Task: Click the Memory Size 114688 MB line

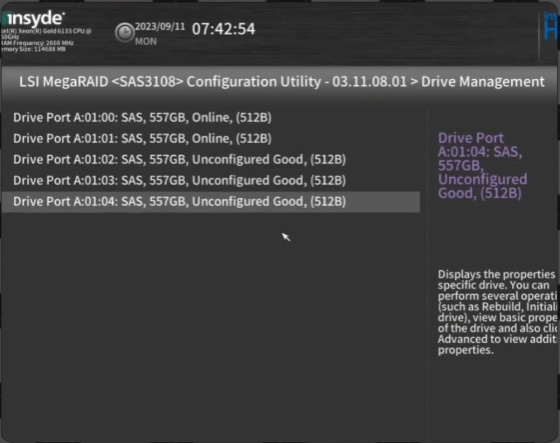Action: click(34, 49)
